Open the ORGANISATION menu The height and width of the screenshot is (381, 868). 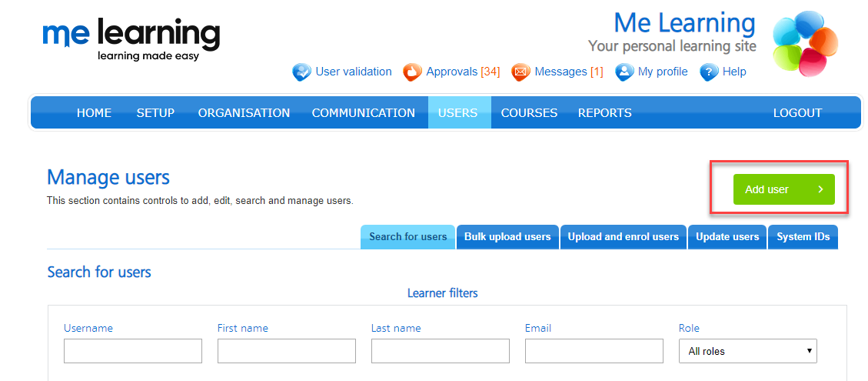click(244, 112)
